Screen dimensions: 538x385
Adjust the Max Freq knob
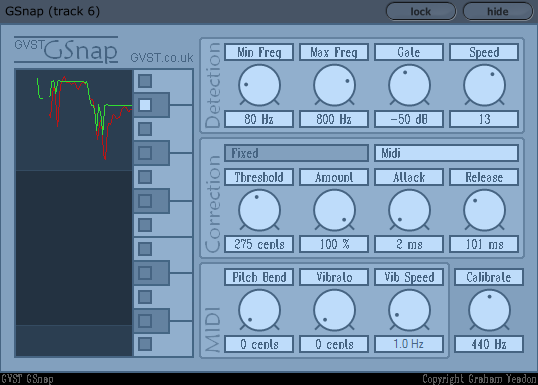334,85
